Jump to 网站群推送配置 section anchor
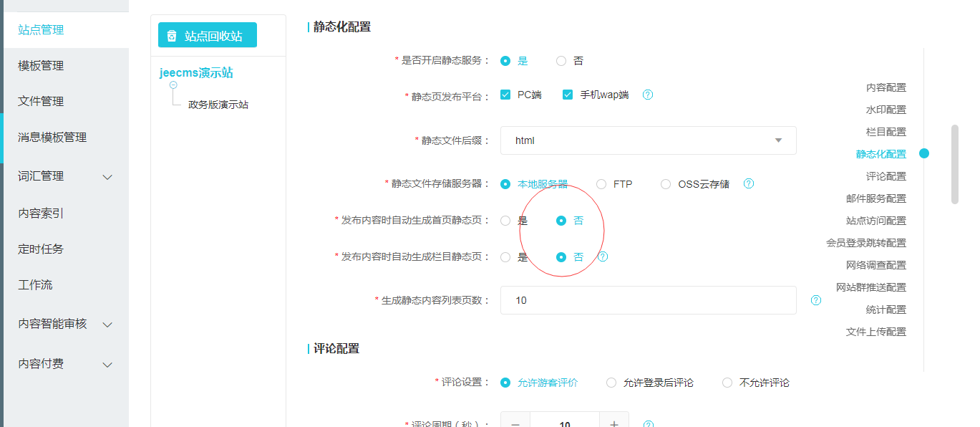 coord(871,287)
